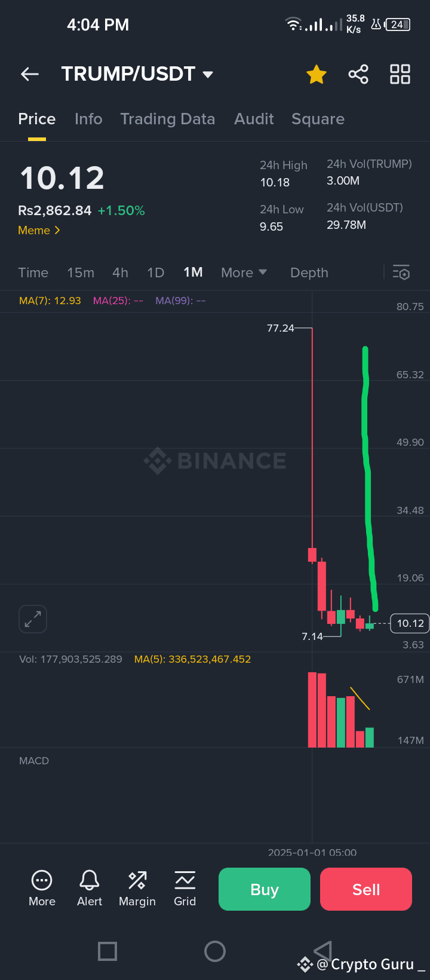
Task: Set a price Alert with bell icon
Action: click(x=90, y=889)
